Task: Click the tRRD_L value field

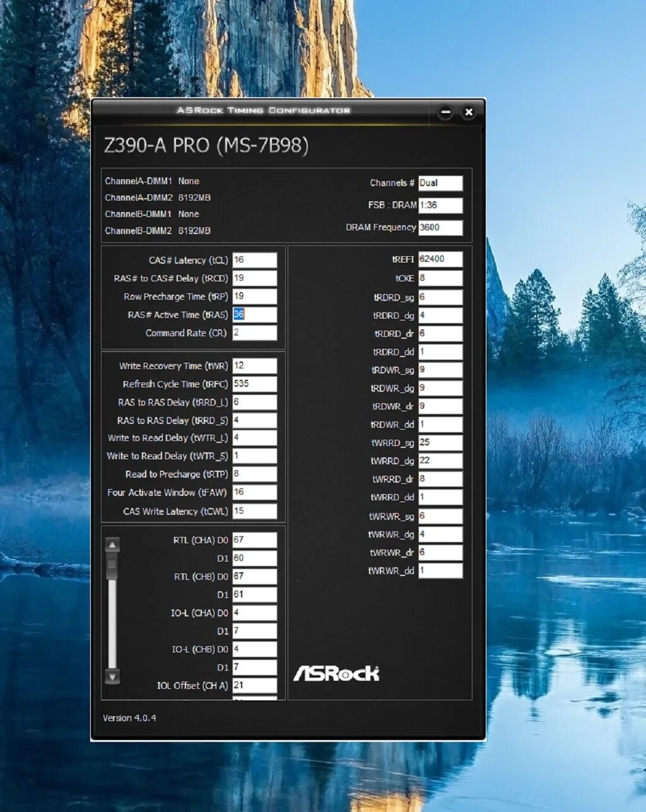Action: click(x=255, y=403)
